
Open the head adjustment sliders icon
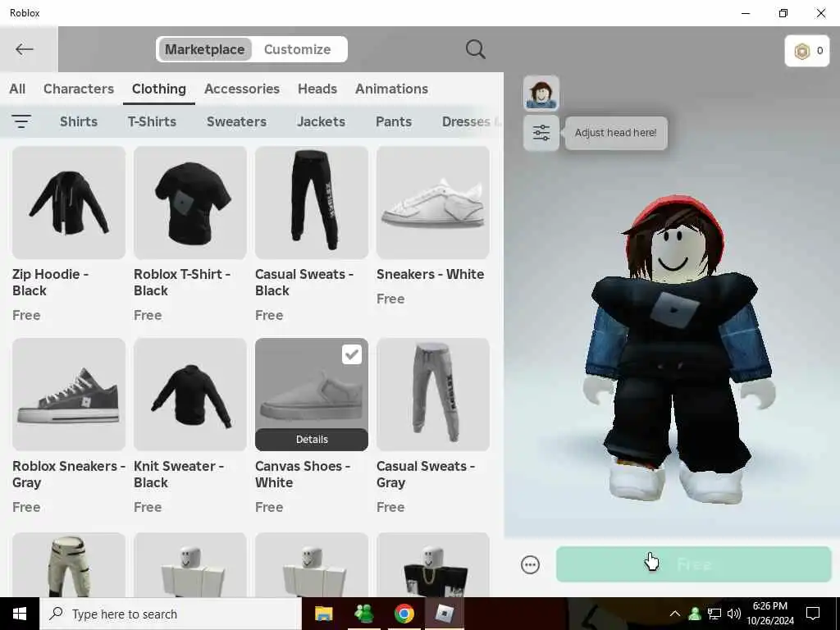tap(541, 133)
